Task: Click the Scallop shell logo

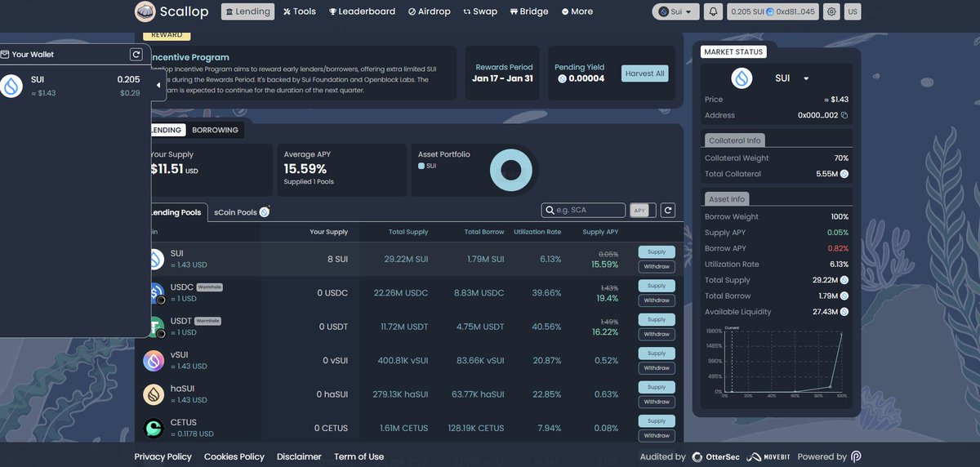Action: [145, 11]
